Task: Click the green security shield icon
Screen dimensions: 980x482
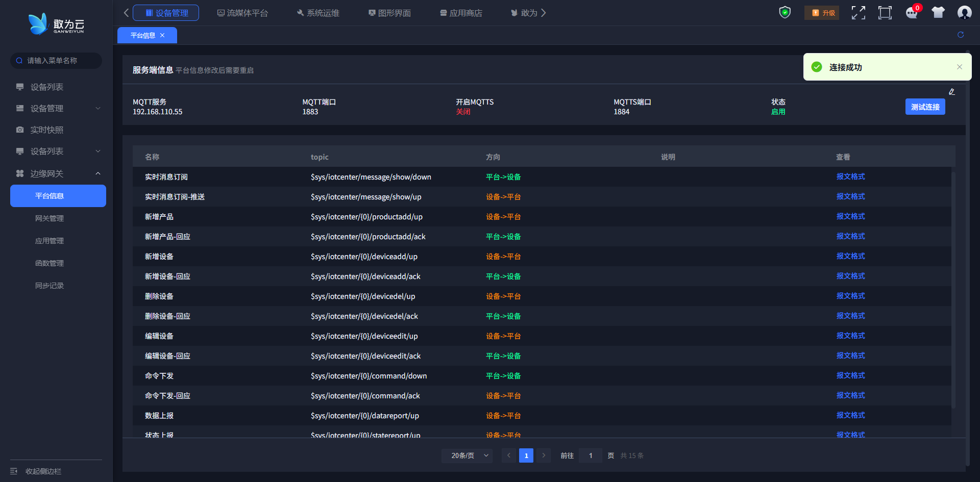Action: click(785, 12)
